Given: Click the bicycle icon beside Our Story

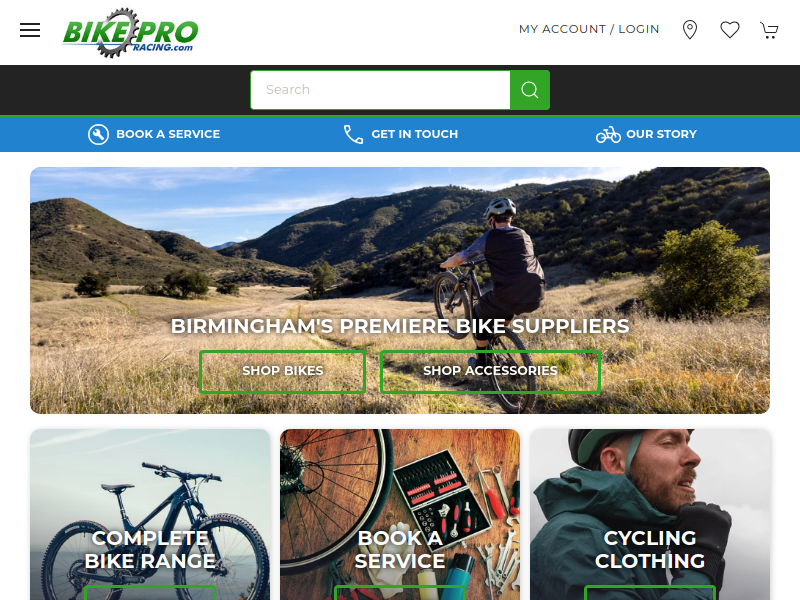Looking at the screenshot, I should [x=608, y=135].
